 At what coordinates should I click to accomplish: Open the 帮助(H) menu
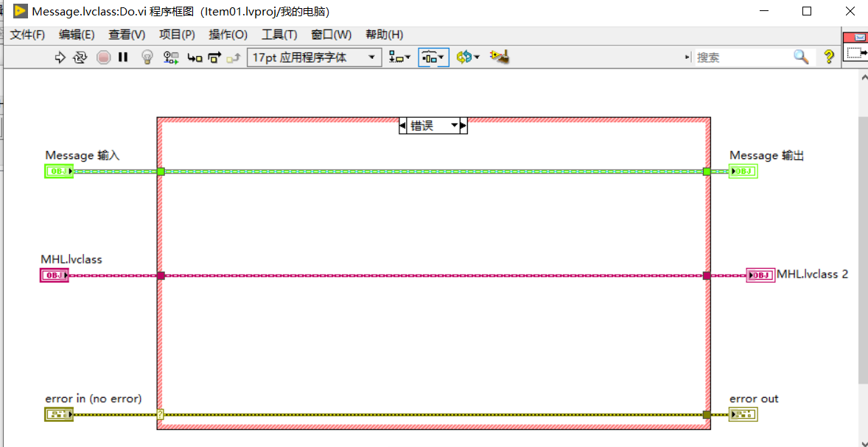pyautogui.click(x=384, y=35)
